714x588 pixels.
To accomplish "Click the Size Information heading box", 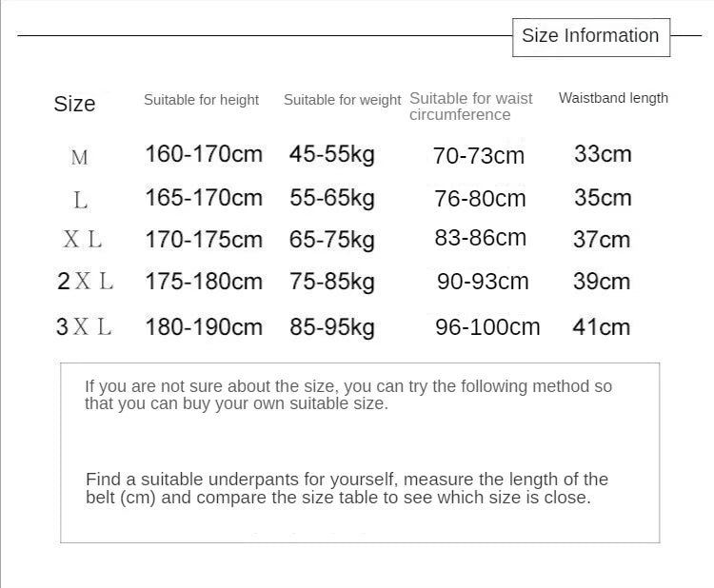I will tap(591, 37).
